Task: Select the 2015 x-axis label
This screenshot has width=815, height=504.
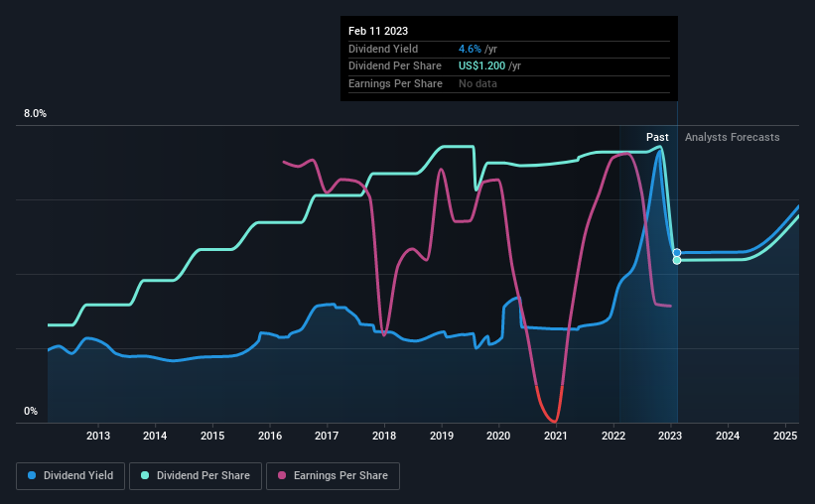Action: (212, 436)
